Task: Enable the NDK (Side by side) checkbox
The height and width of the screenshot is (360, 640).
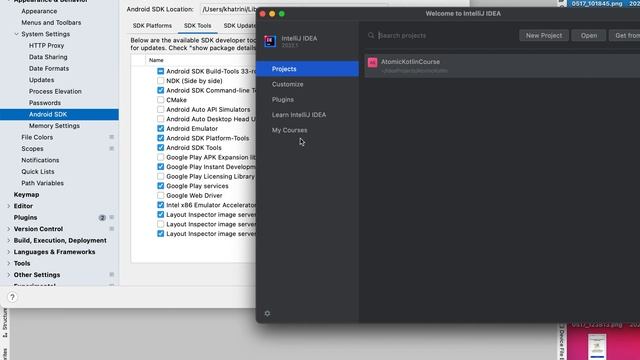Action: click(x=160, y=81)
